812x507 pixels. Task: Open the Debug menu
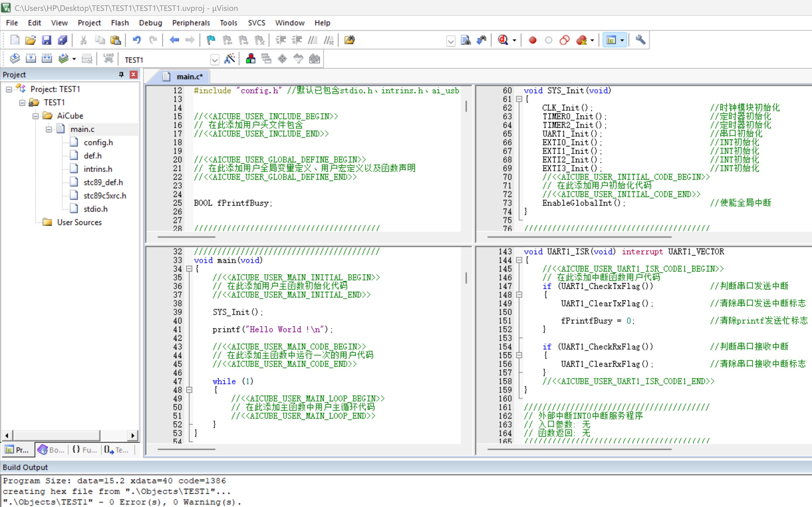coord(151,23)
